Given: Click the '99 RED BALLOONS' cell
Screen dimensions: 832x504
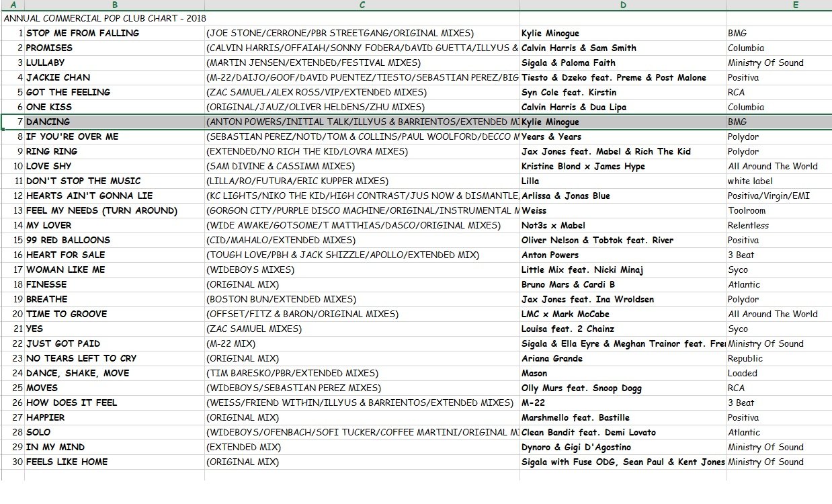Looking at the screenshot, I should [x=114, y=240].
